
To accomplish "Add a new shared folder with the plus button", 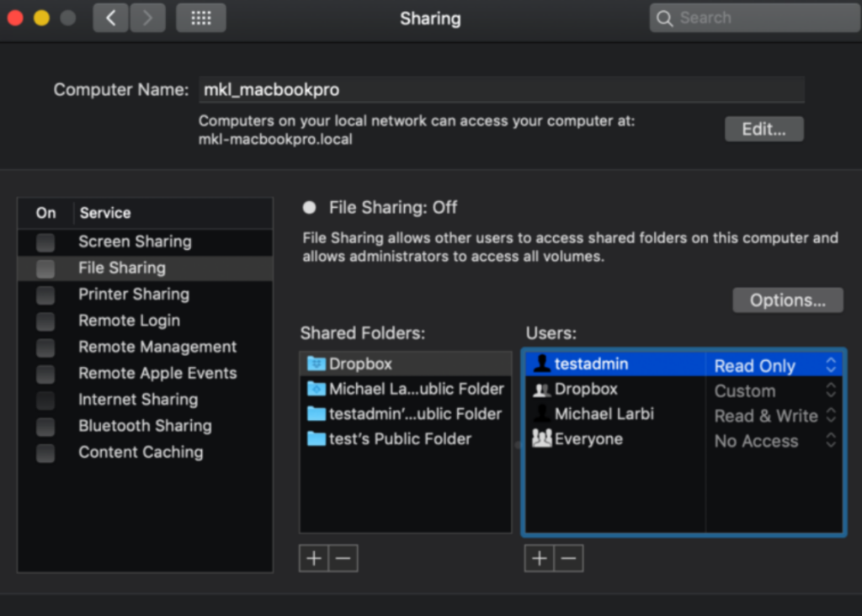I will click(312, 558).
